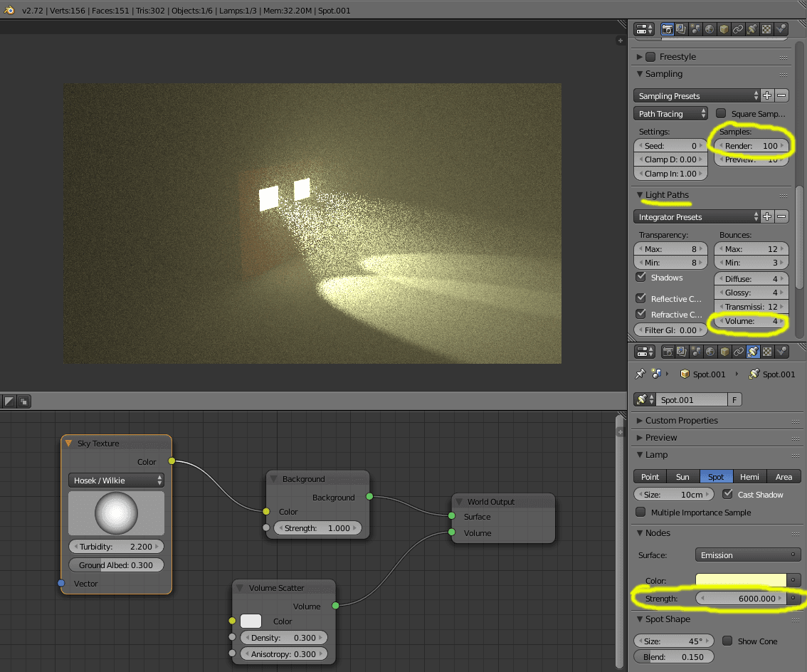Click the F fake user button
Image resolution: width=807 pixels, height=672 pixels.
point(734,400)
